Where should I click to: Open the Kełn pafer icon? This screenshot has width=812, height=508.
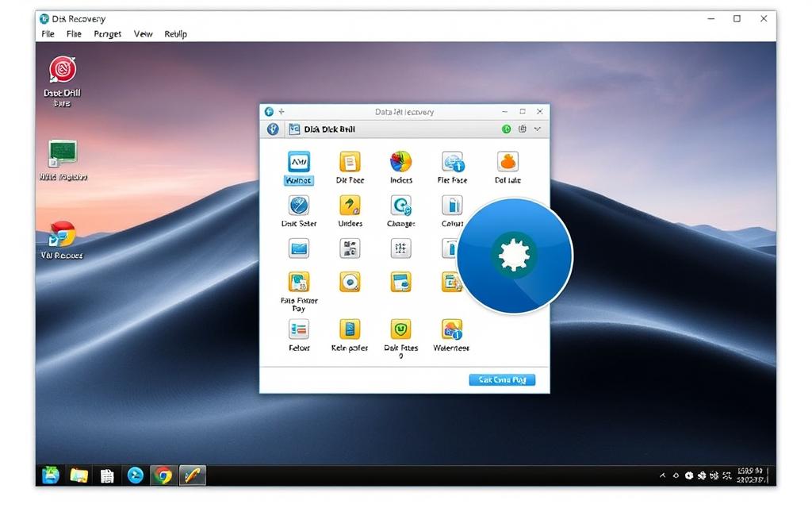[350, 336]
